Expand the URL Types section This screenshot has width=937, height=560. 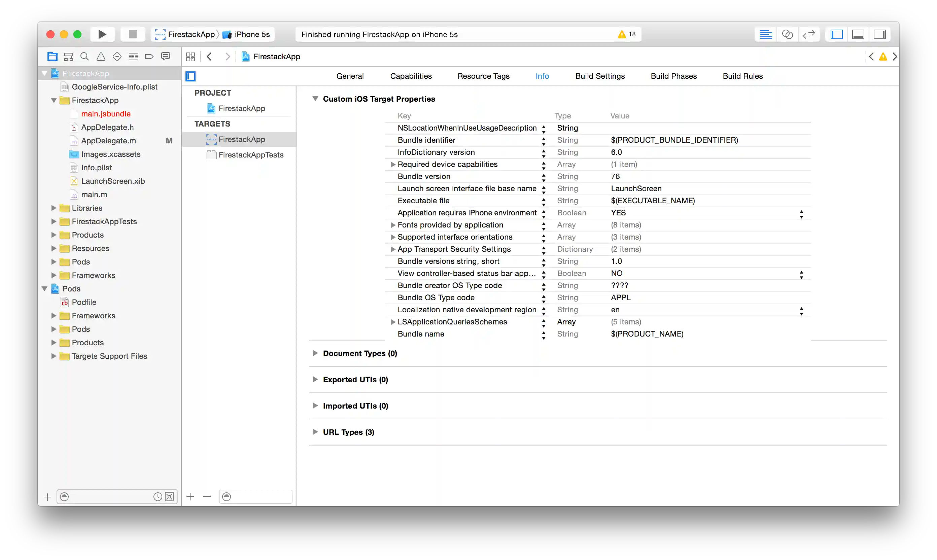click(x=315, y=432)
